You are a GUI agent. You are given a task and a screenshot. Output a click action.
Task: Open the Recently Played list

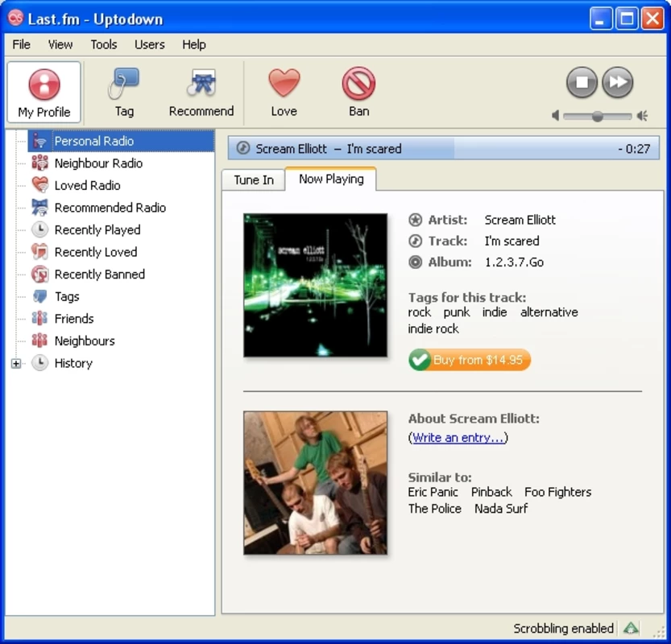point(97,230)
